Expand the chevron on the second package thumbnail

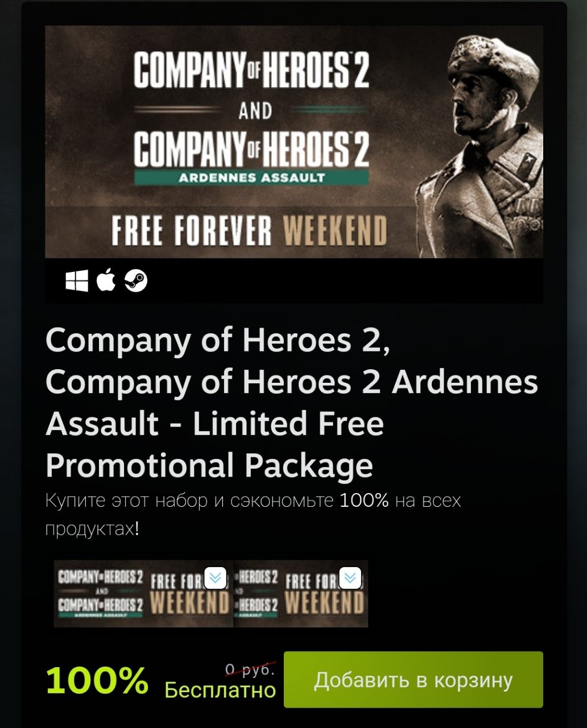(350, 577)
